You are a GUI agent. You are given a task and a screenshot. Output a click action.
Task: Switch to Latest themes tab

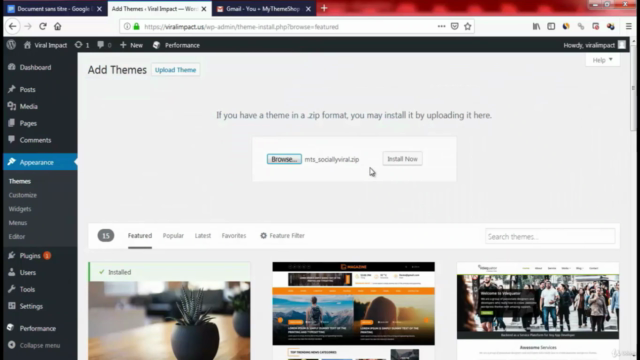click(x=203, y=236)
